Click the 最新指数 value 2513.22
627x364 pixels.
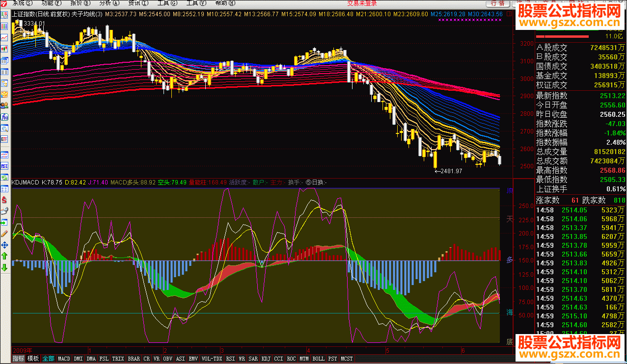[612, 96]
